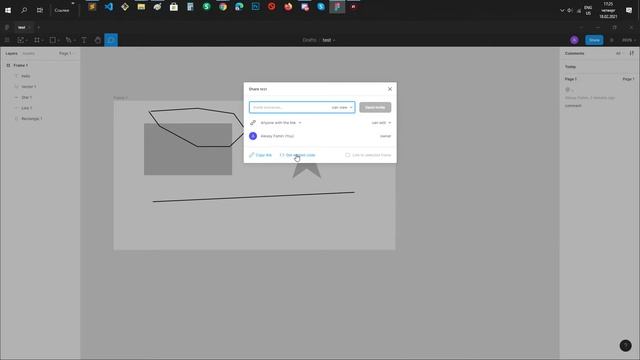Viewport: 640px width, 360px height.
Task: Click the taskbar clock and date
Action: [608, 10]
